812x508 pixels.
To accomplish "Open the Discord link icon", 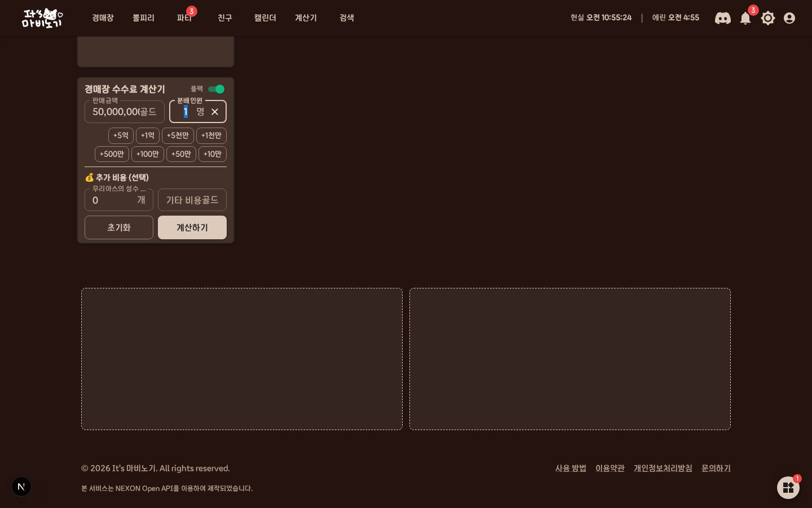I will point(723,18).
